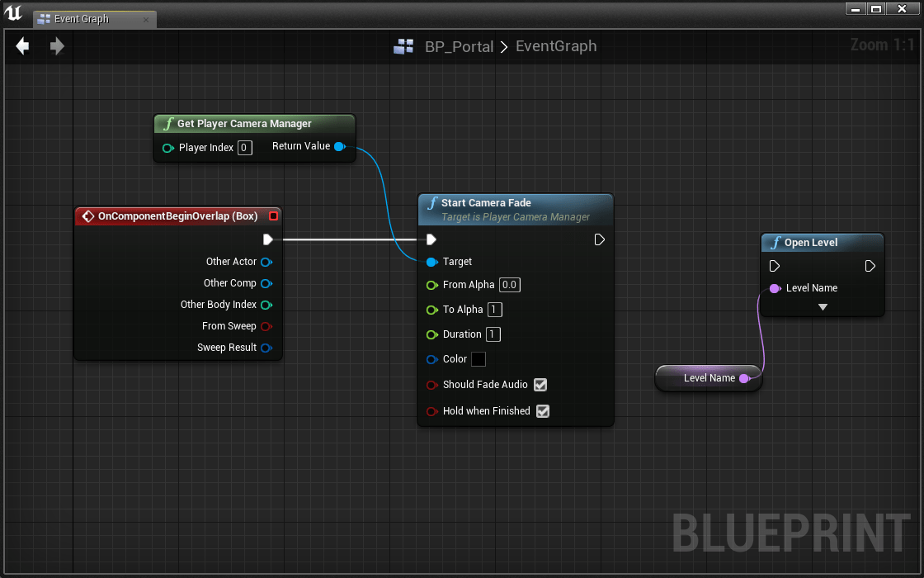The width and height of the screenshot is (924, 578).
Task: Click the Level Name variable output pin
Action: pyautogui.click(x=745, y=378)
